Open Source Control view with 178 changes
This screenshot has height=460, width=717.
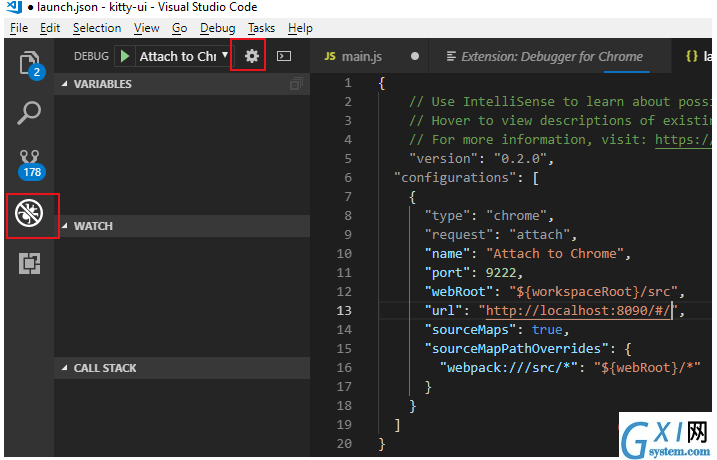pos(31,165)
